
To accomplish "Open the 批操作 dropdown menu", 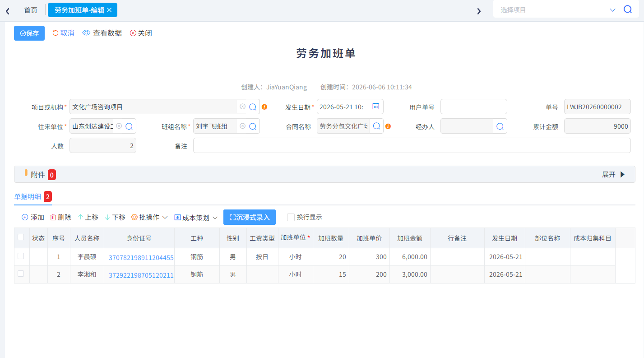I will tap(149, 218).
